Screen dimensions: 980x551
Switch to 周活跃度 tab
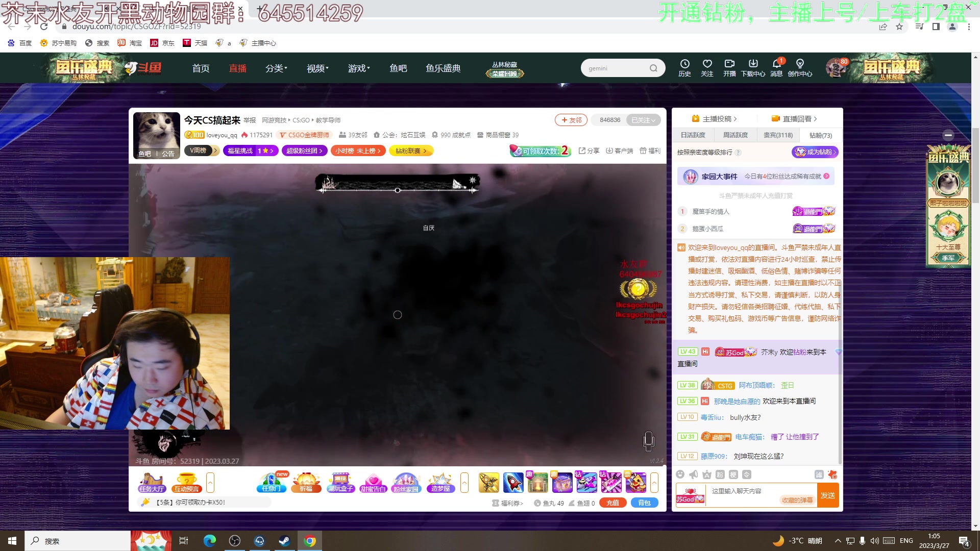[x=735, y=135]
